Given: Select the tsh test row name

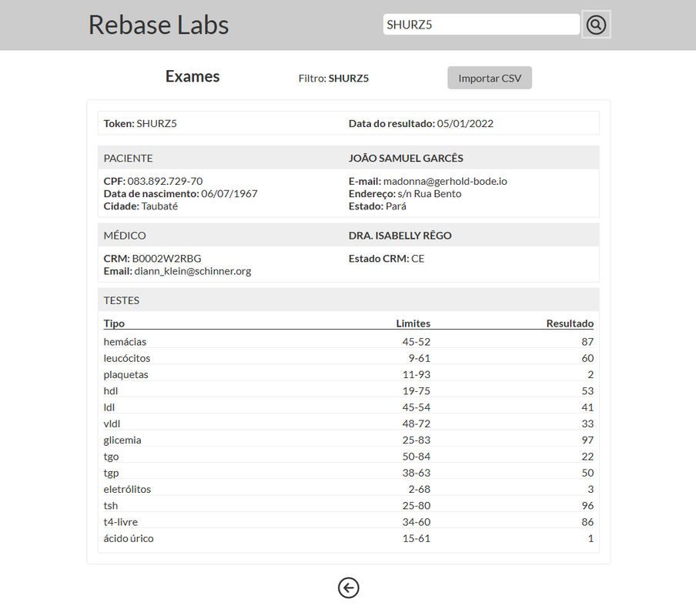Looking at the screenshot, I should pos(111,506).
